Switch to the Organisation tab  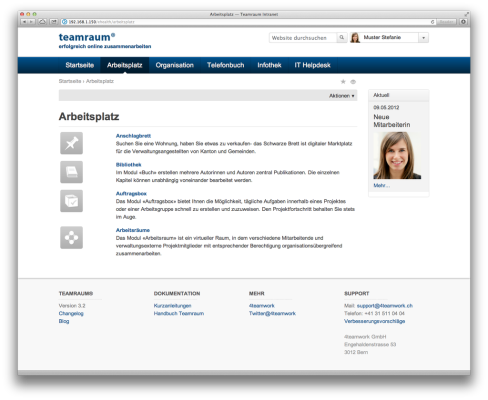point(175,65)
